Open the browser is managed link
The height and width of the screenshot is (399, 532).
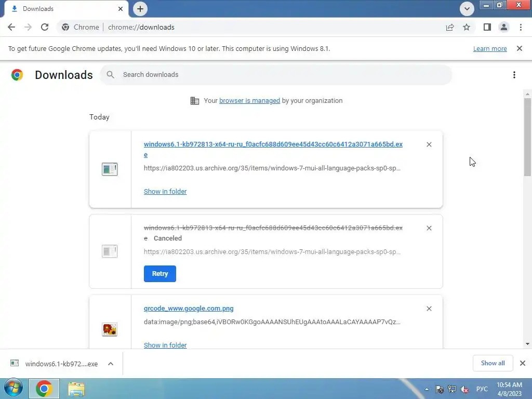(x=250, y=101)
